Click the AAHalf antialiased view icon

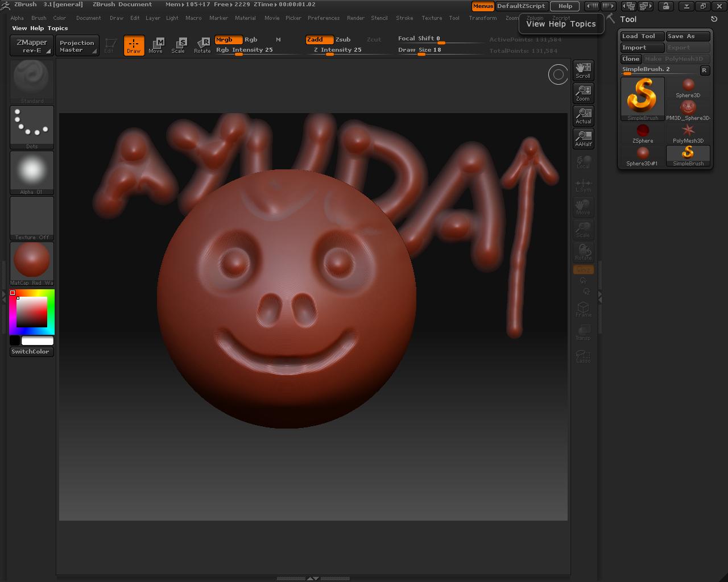click(583, 138)
